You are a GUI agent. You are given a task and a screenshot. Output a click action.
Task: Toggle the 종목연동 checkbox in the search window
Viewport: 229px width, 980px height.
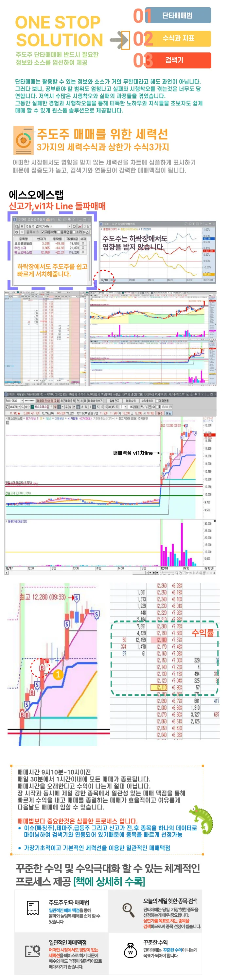pos(59,232)
